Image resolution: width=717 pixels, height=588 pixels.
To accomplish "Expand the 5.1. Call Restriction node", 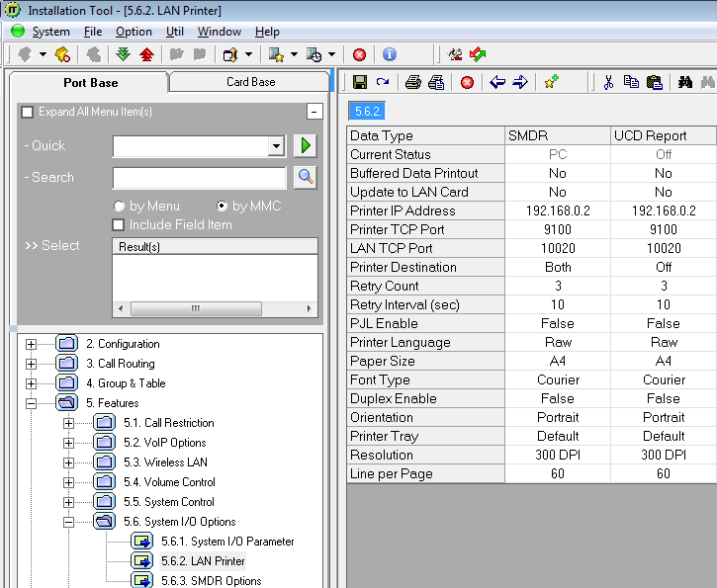I will pos(68,423).
